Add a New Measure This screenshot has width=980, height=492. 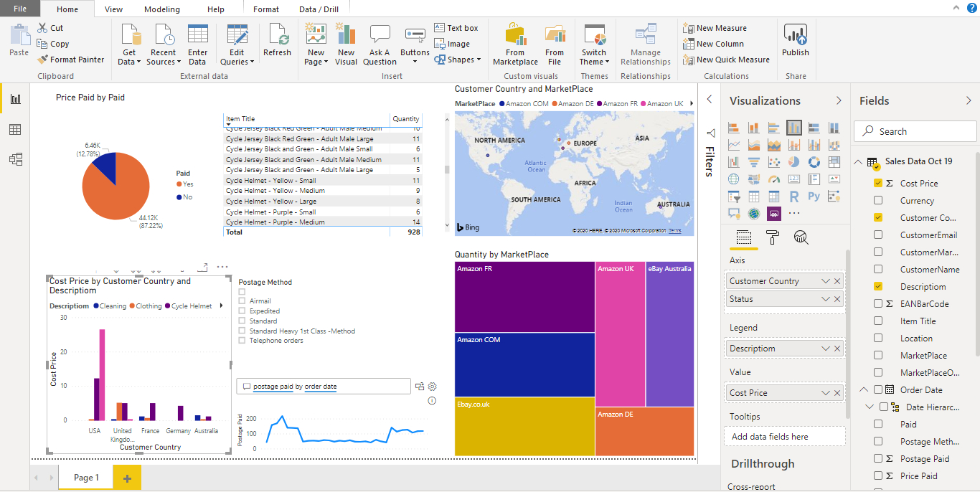(715, 28)
